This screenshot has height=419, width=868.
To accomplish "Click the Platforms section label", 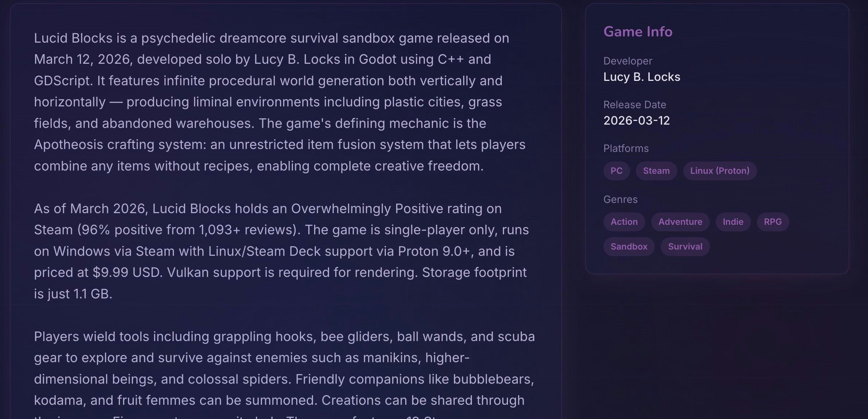I will [x=626, y=148].
